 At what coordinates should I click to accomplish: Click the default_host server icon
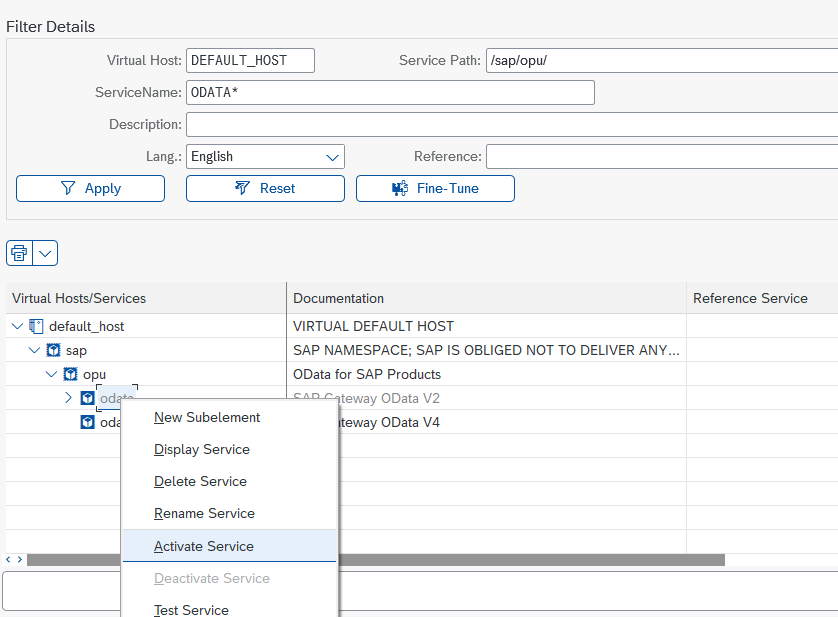(37, 326)
